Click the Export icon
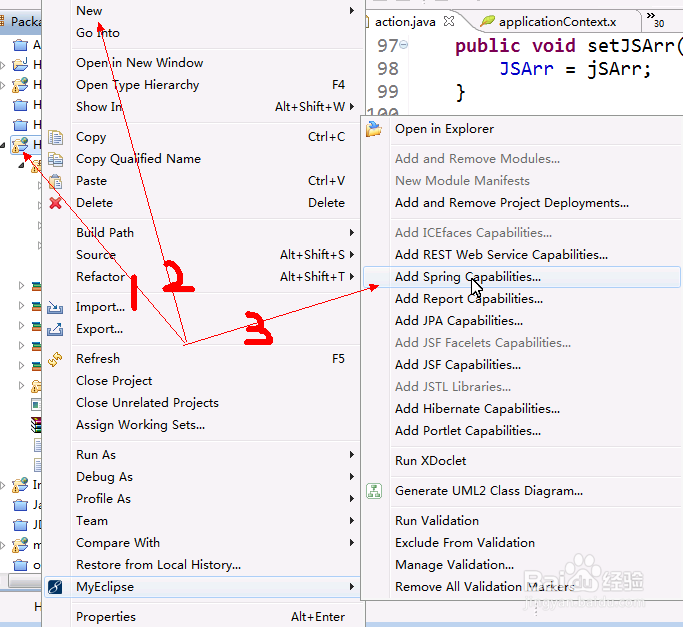This screenshot has width=683, height=627. point(55,329)
